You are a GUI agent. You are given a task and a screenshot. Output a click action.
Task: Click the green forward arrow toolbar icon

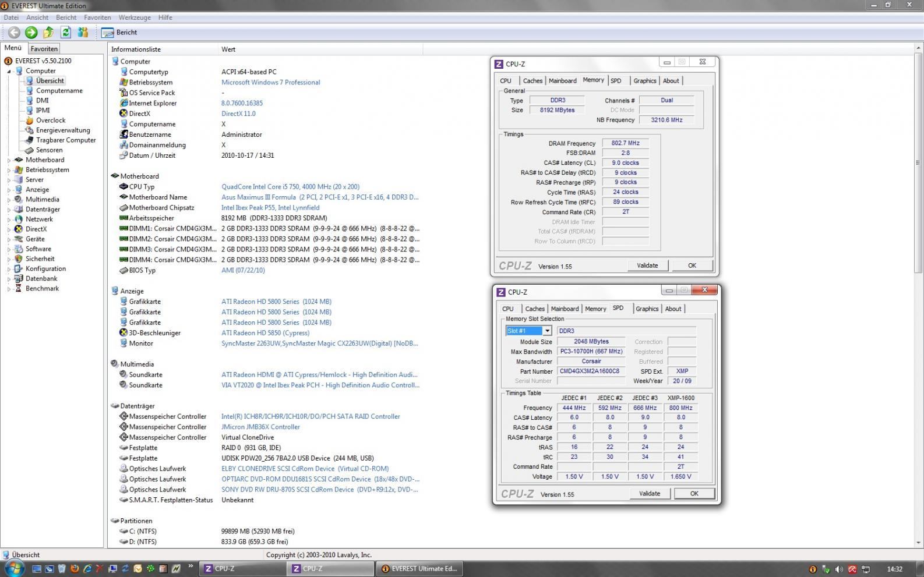(x=31, y=33)
